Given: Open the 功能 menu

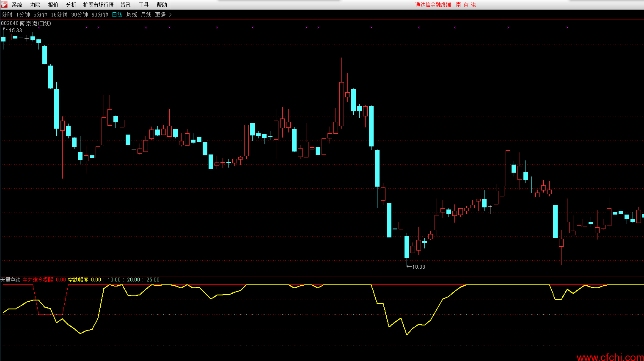Looking at the screenshot, I should 35,5.
